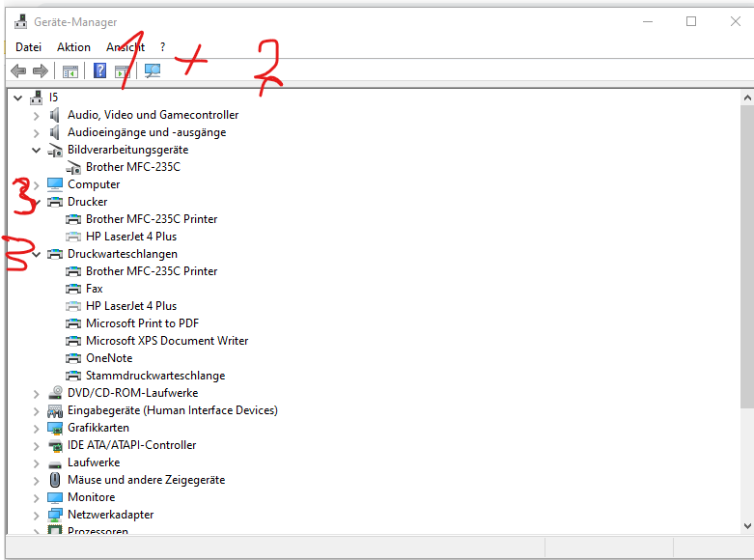Image resolution: width=754 pixels, height=560 pixels.
Task: Select Brother MFC-235C Printer under Druckwarteschlangen
Action: 152,271
